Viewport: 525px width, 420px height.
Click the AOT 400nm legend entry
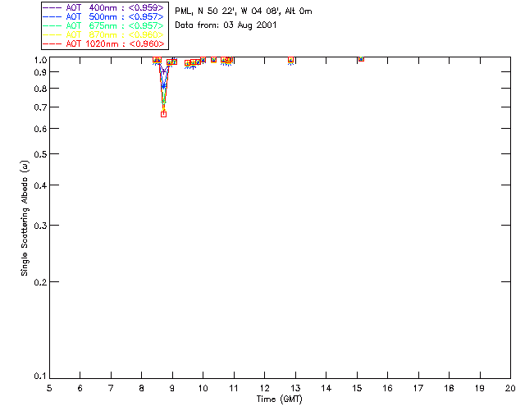pyautogui.click(x=103, y=7)
